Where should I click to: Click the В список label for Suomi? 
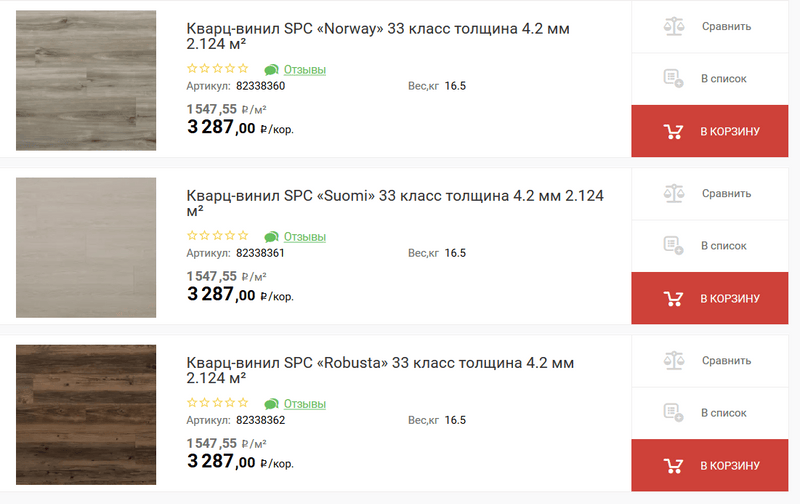point(723,245)
